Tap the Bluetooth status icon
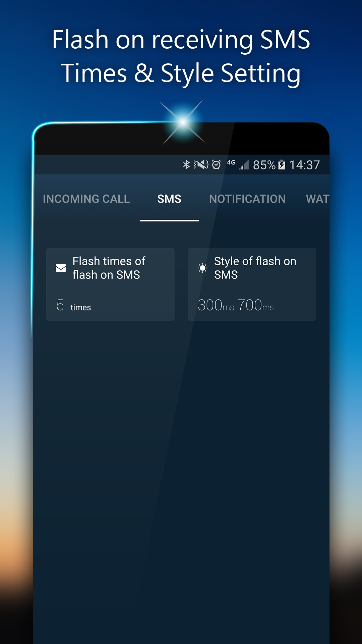The width and height of the screenshot is (362, 644). coord(186,165)
